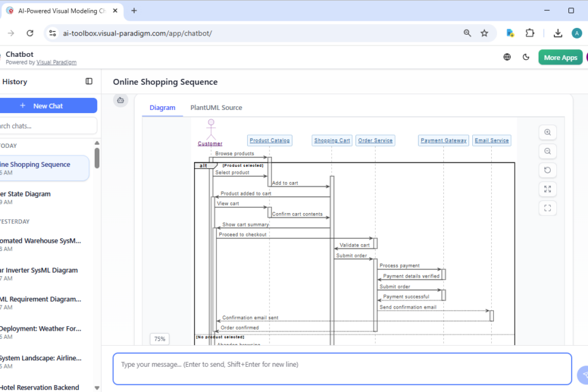Viewport: 588px width, 392px height.
Task: Follow the Visual Paradigm link
Action: point(56,63)
